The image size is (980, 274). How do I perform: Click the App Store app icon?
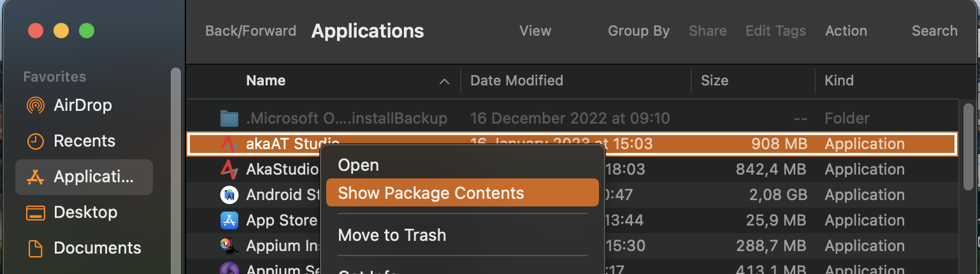(229, 220)
